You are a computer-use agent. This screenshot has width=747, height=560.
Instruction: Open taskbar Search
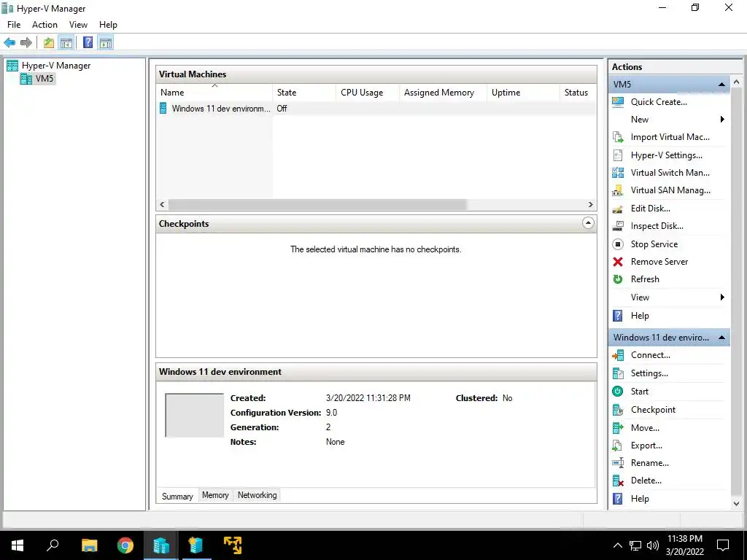point(53,545)
